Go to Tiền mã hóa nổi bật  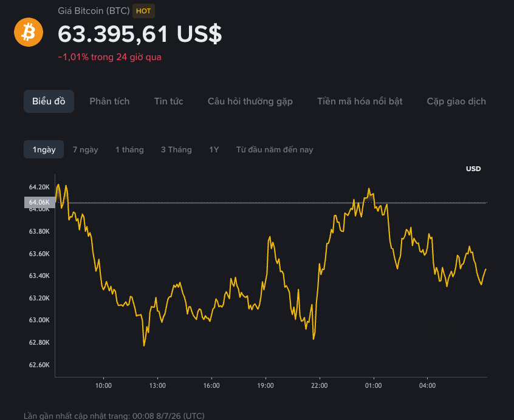tap(360, 101)
